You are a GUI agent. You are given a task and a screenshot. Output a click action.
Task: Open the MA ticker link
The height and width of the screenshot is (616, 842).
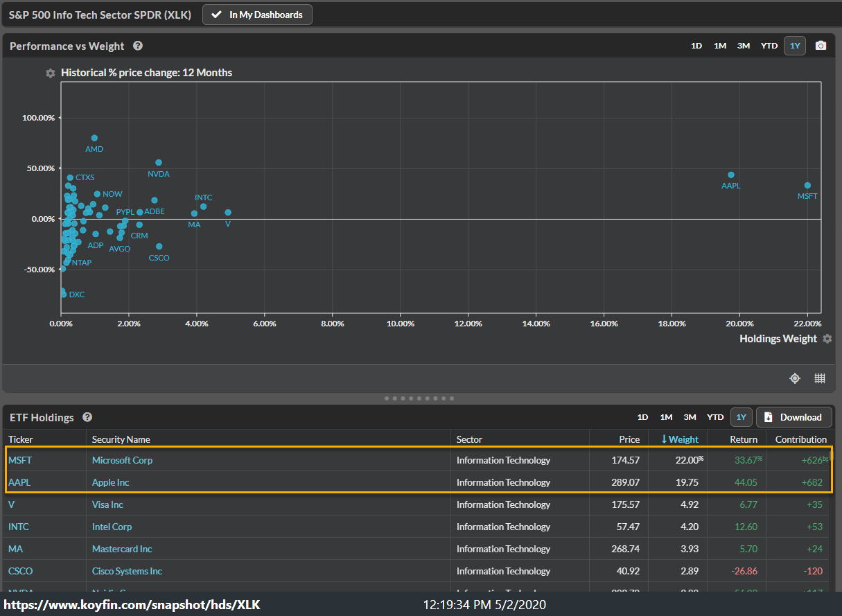pyautogui.click(x=15, y=549)
